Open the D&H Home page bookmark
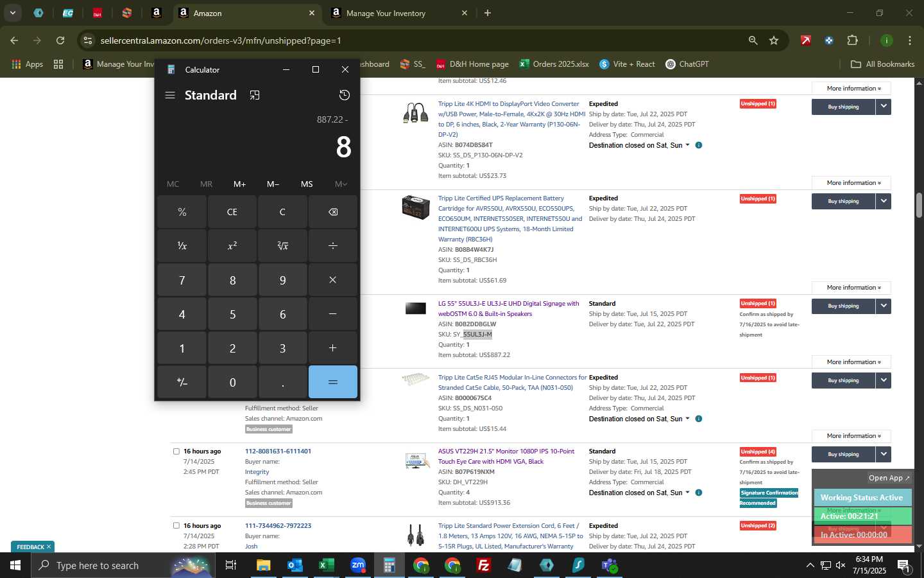Viewport: 924px width, 578px height. [x=472, y=64]
